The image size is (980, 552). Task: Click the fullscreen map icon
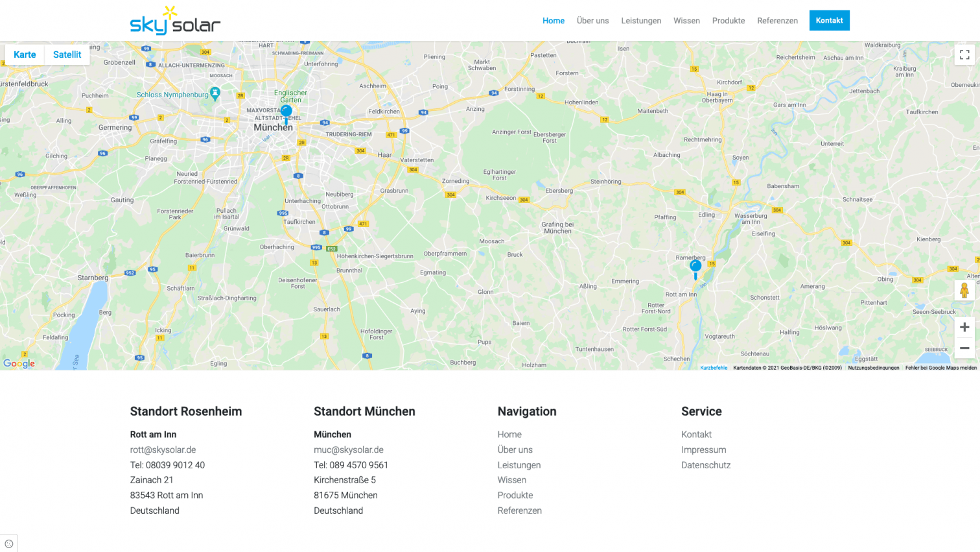coord(964,54)
